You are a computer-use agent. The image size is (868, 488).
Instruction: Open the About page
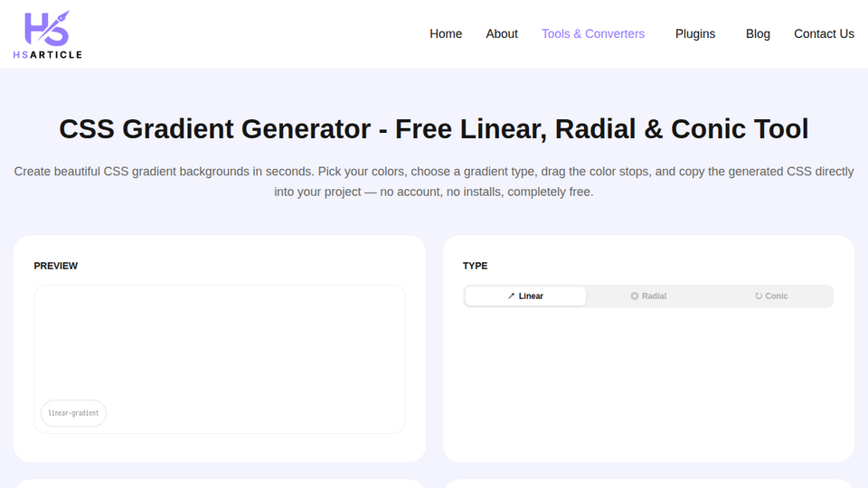tap(502, 33)
